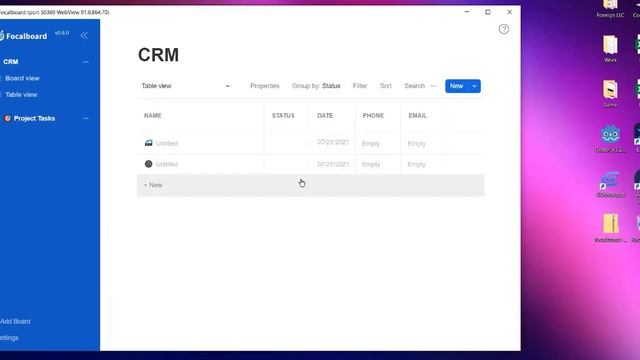The height and width of the screenshot is (360, 640).
Task: Edit second row's Untitled name cell
Action: [167, 164]
